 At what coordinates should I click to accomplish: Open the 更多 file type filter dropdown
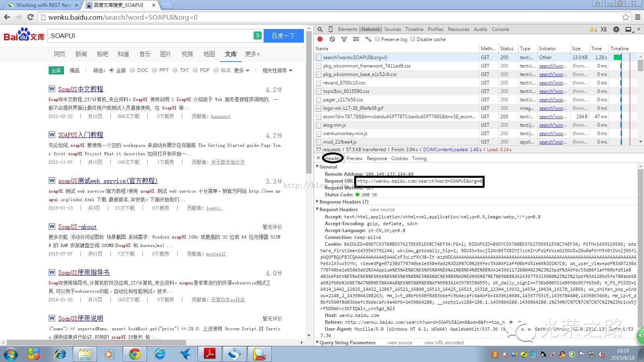(242, 70)
